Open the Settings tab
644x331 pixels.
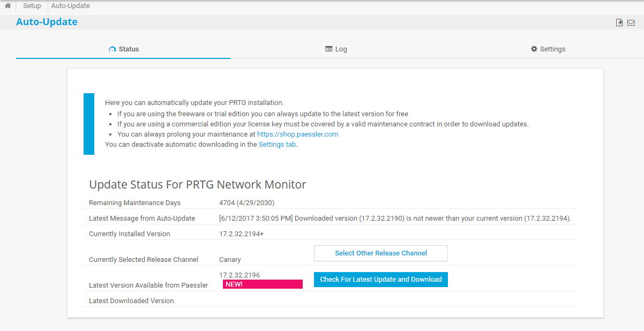click(x=552, y=49)
